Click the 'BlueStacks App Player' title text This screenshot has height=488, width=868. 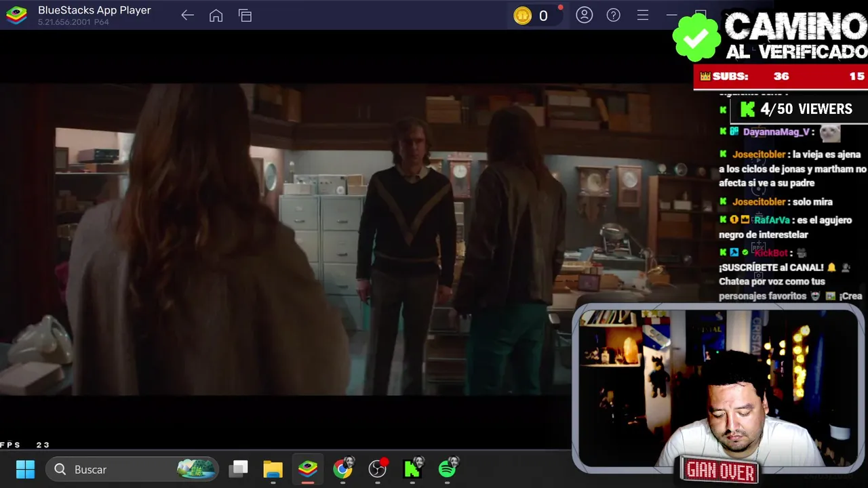click(x=94, y=10)
